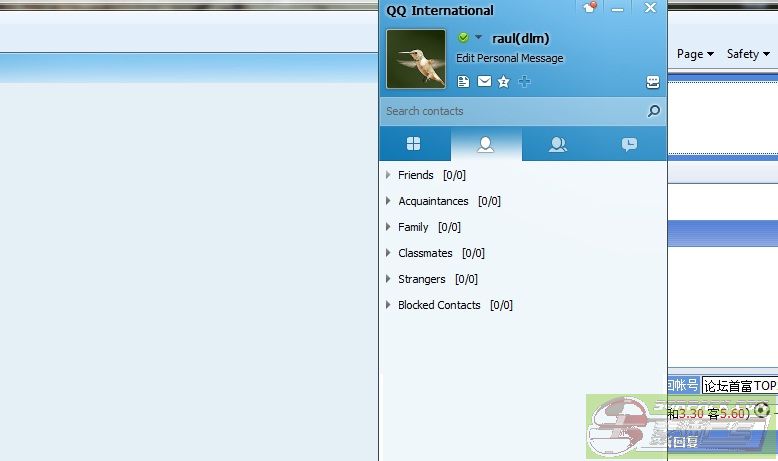Screen dimensions: 778x461
Task: Expand the Acquaintances group
Action: pyautogui.click(x=388, y=200)
